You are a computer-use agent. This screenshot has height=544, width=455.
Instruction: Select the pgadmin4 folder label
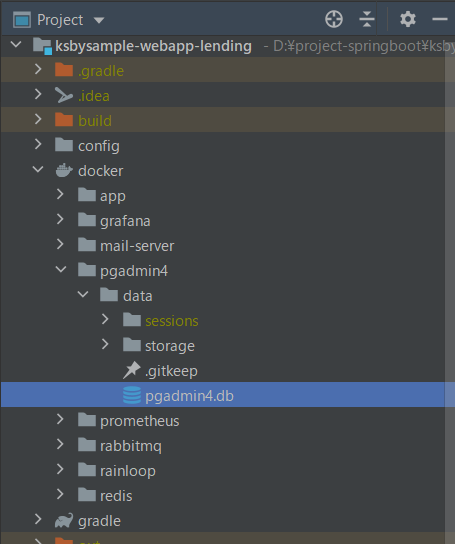134,271
